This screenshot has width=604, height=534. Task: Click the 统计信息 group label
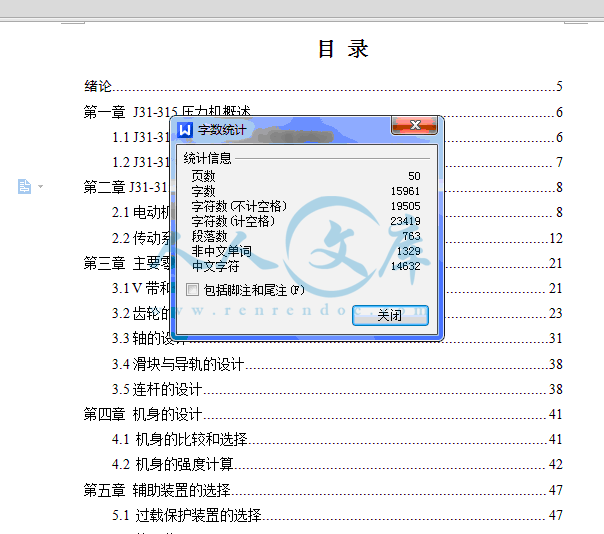click(x=207, y=158)
